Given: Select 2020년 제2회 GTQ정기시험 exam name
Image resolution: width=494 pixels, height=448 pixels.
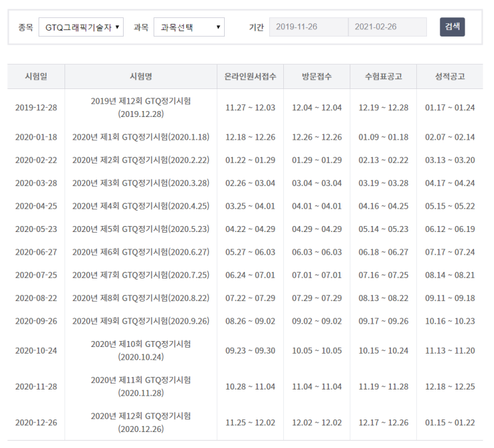Looking at the screenshot, I should point(141,160).
